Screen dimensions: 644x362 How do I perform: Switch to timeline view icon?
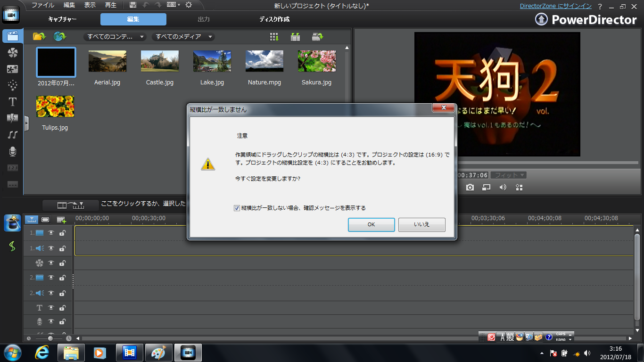32,219
